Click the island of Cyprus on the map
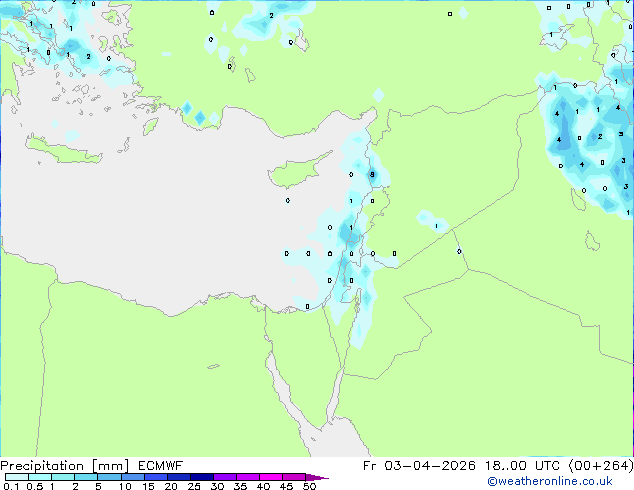 coord(295,173)
